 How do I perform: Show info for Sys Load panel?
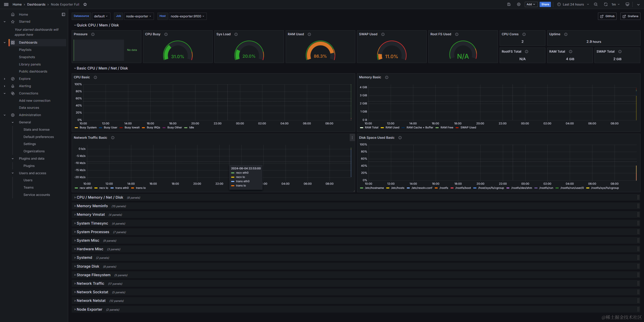(x=236, y=34)
